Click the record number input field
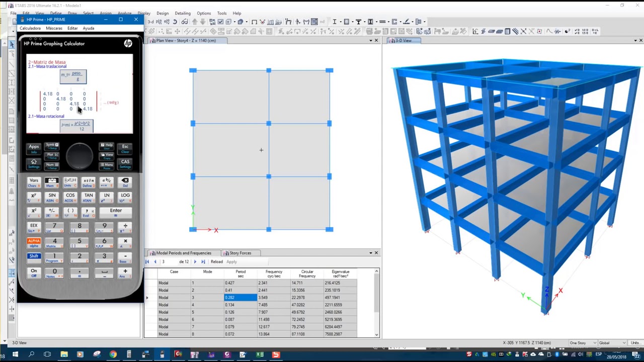644x362 pixels. pos(169,261)
